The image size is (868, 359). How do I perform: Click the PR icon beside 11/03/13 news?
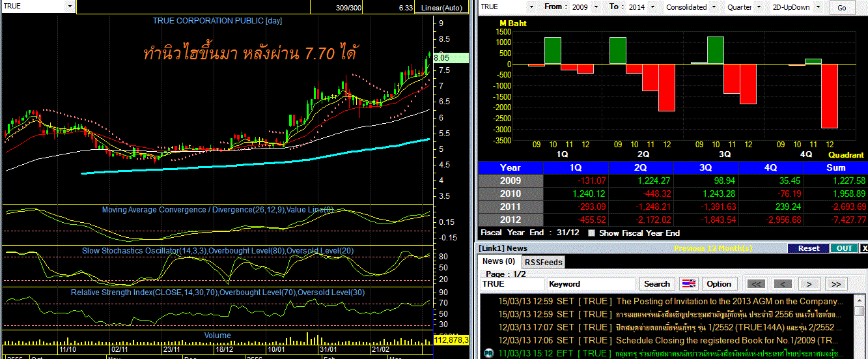[488, 353]
